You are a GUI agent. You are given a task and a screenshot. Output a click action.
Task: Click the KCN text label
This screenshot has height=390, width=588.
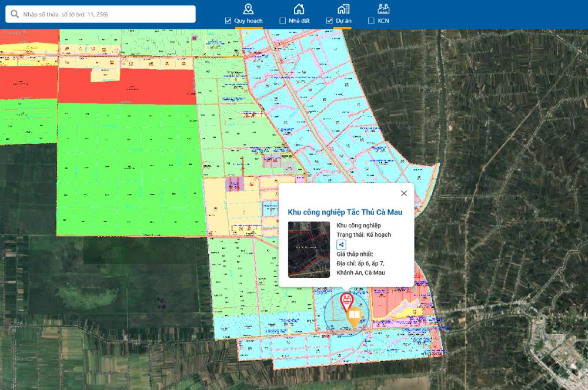[x=383, y=21]
